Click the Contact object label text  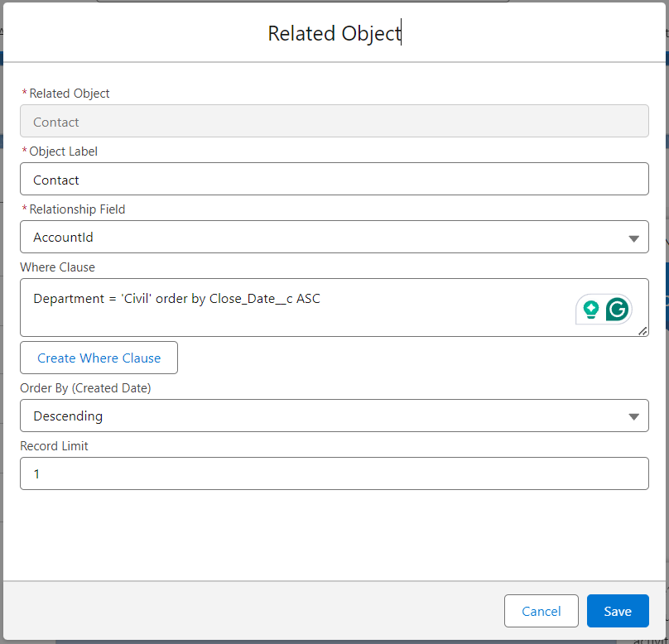pos(55,179)
